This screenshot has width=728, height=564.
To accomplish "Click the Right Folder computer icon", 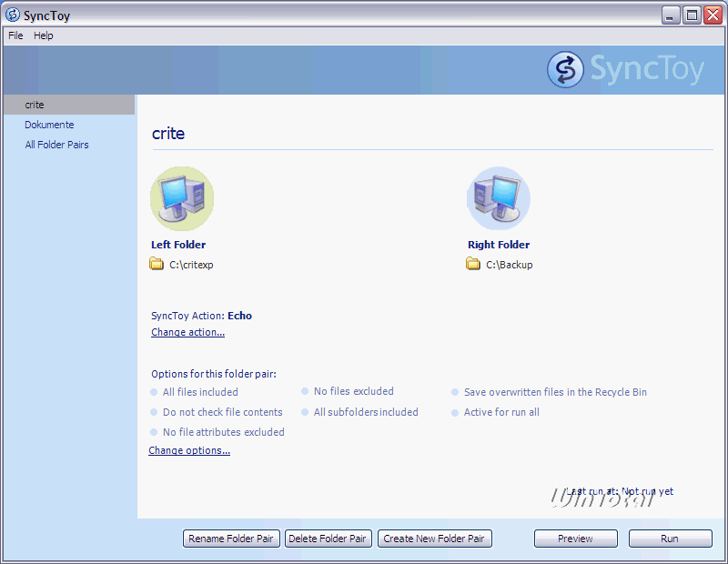I will 499,198.
